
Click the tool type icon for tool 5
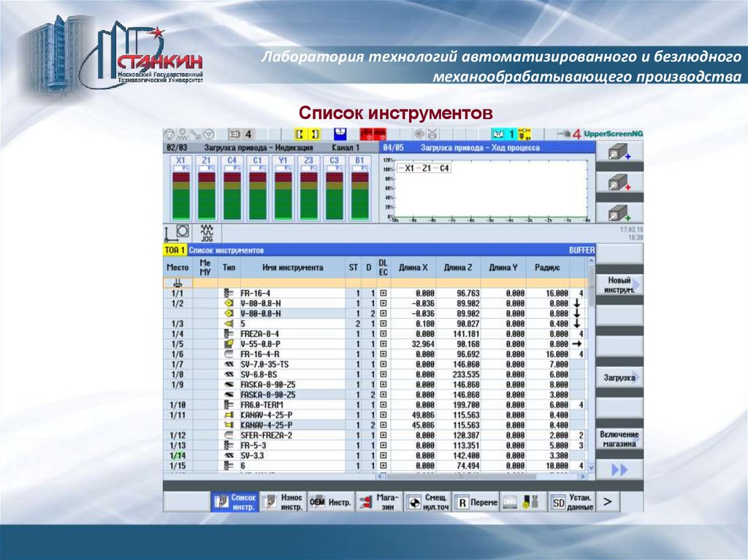229,324
